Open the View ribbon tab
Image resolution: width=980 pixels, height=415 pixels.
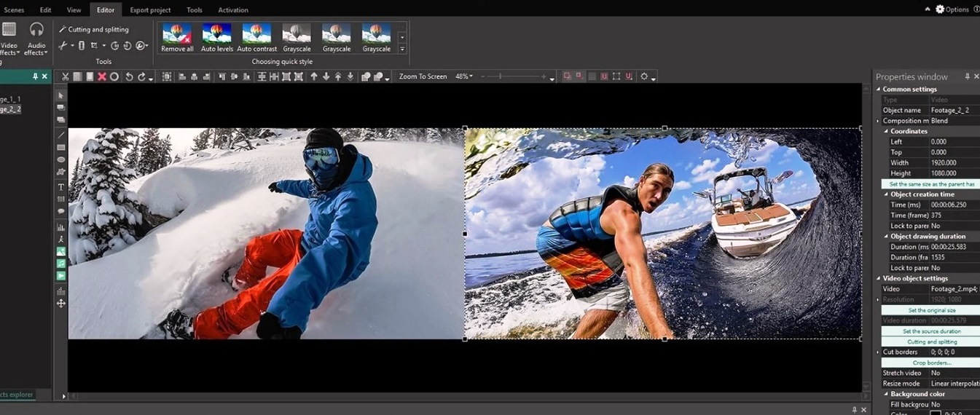pos(74,9)
